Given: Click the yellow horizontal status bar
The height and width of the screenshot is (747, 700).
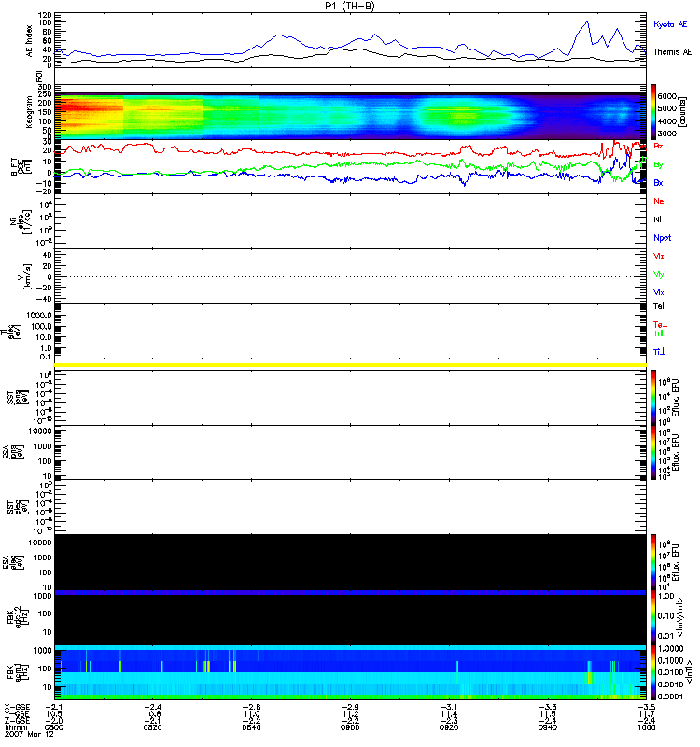Looking at the screenshot, I should tap(350, 365).
